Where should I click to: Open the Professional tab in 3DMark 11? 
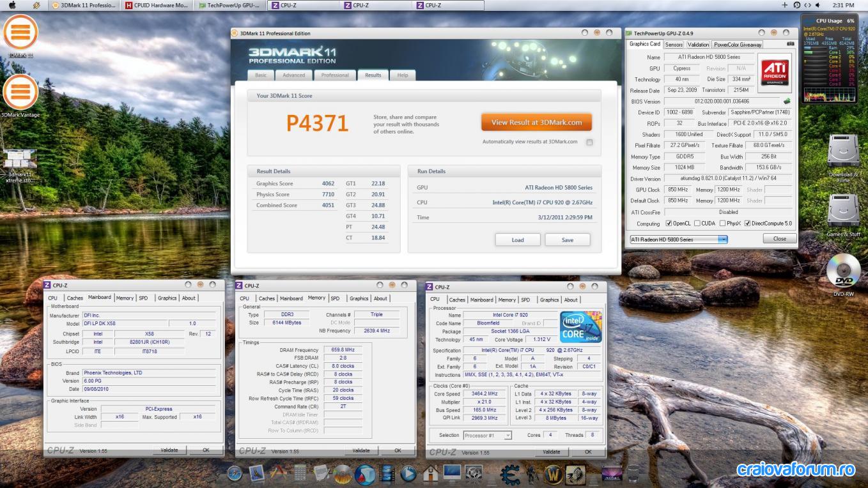[335, 75]
